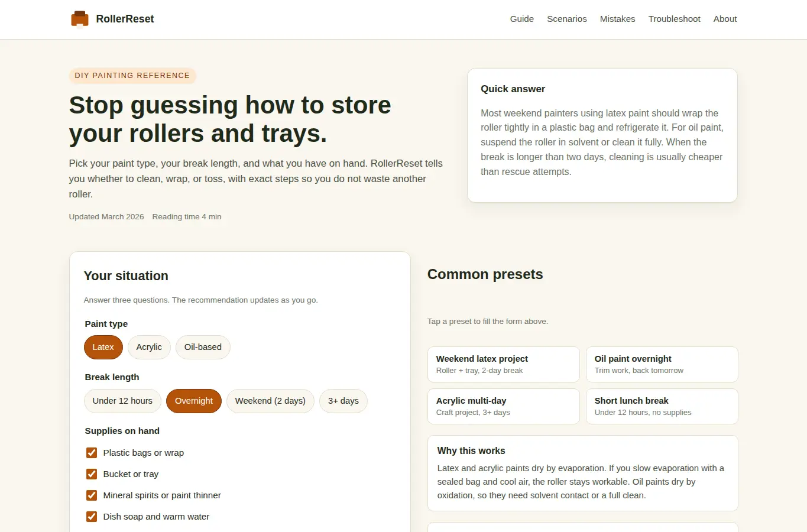Click 'Answer three questions' helper text
Viewport: 807px width, 532px height.
pos(201,300)
